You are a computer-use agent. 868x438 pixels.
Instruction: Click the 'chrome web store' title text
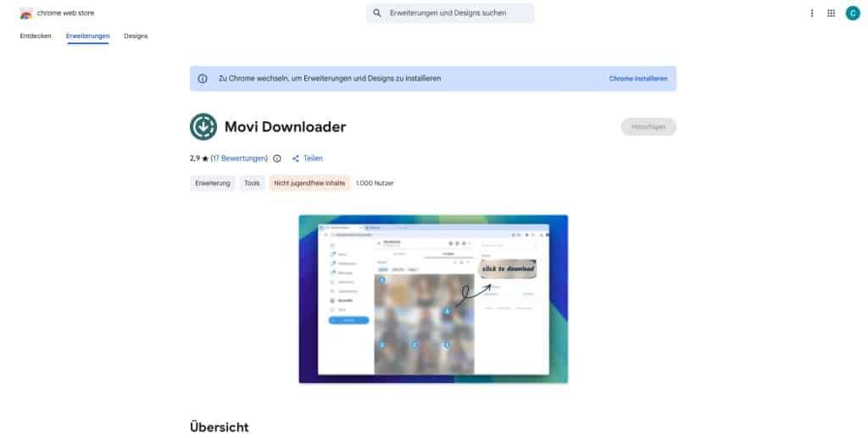66,14
